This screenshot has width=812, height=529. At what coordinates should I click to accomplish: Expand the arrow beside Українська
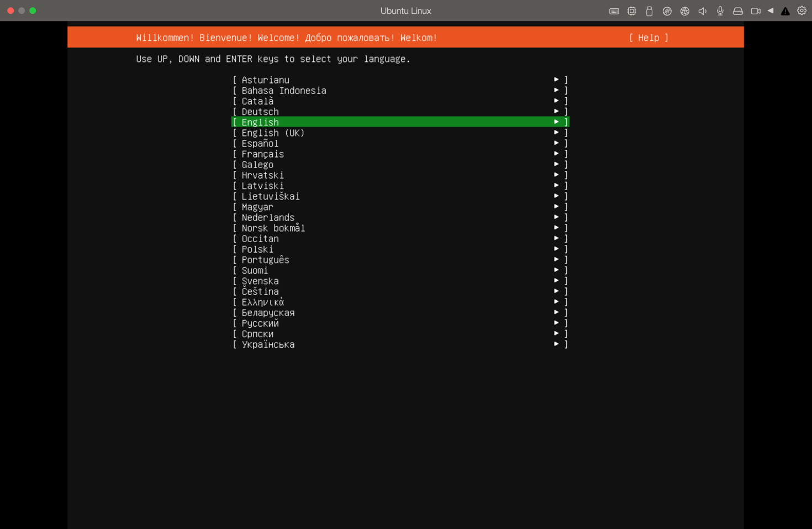(556, 344)
